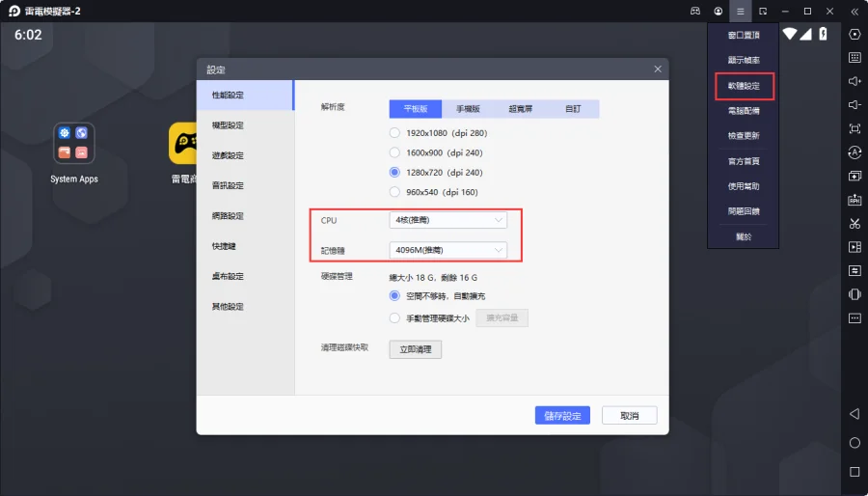Click the 取消 cancel button
This screenshot has width=868, height=496.
pyautogui.click(x=630, y=416)
